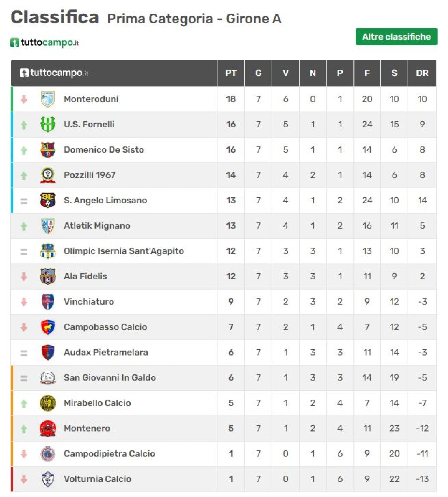448x497 pixels.
Task: Click the Pozzilli 1967 club badge
Action: [48, 175]
